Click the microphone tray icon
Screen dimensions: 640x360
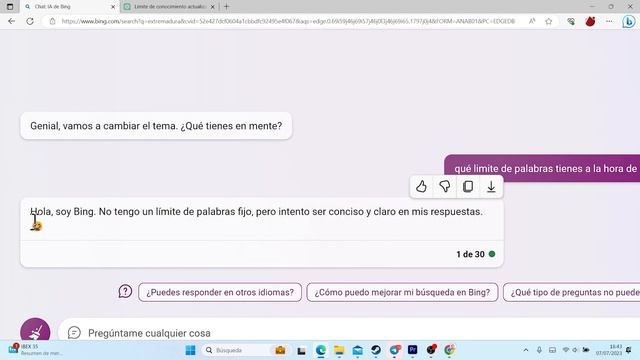539,350
